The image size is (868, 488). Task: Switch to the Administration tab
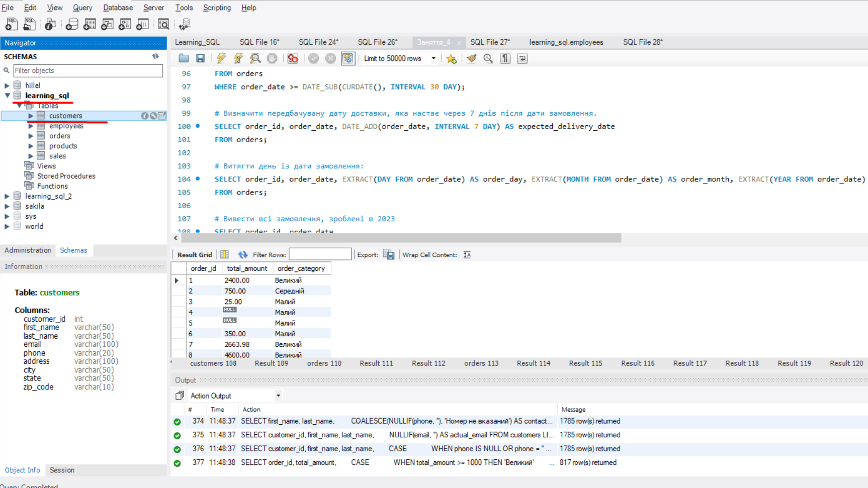click(x=28, y=250)
